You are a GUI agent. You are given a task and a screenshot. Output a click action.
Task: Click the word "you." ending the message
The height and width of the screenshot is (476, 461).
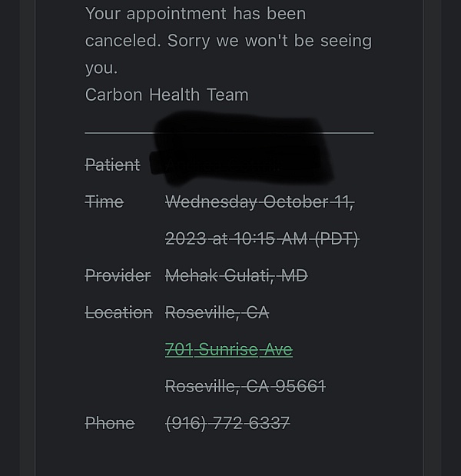[101, 68]
